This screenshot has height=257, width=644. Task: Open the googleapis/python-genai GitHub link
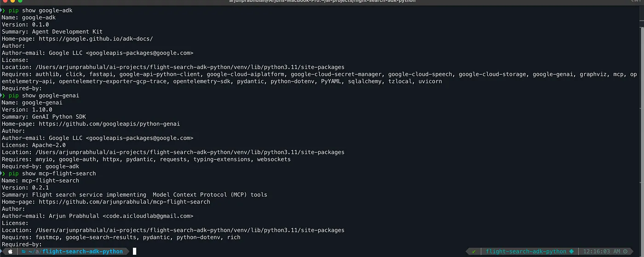(x=109, y=124)
